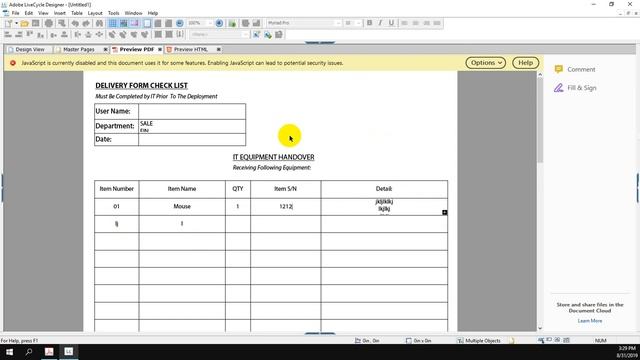
Task: Open the Layout menu
Action: (95, 13)
